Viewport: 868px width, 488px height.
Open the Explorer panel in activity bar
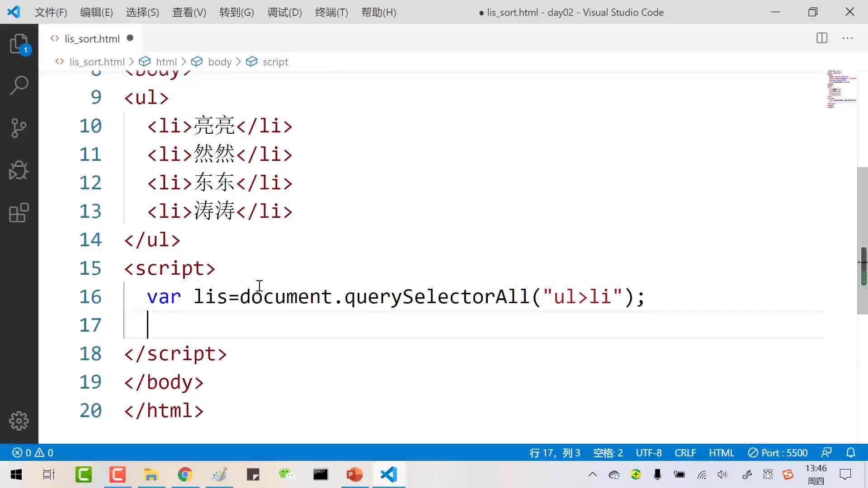click(19, 44)
